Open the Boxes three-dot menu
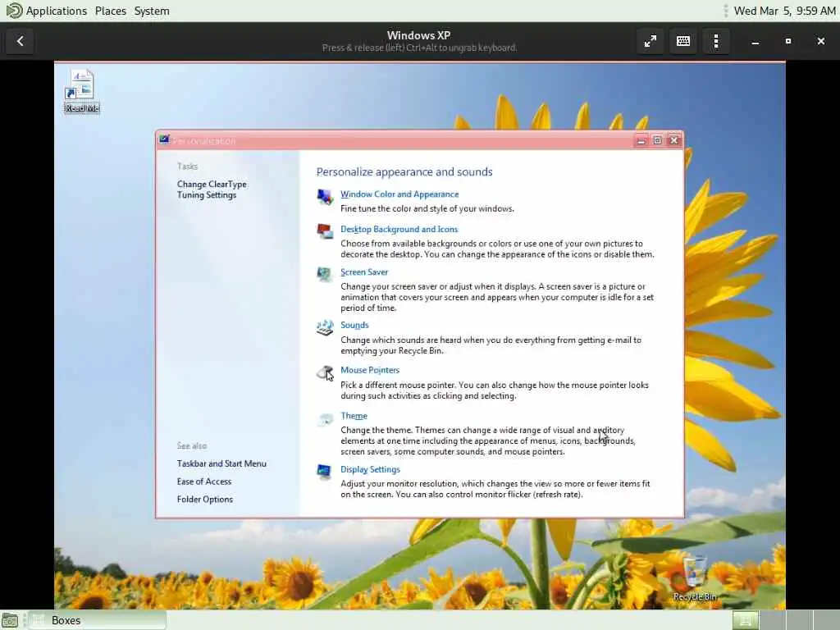Screen dimensions: 840x630 point(716,41)
